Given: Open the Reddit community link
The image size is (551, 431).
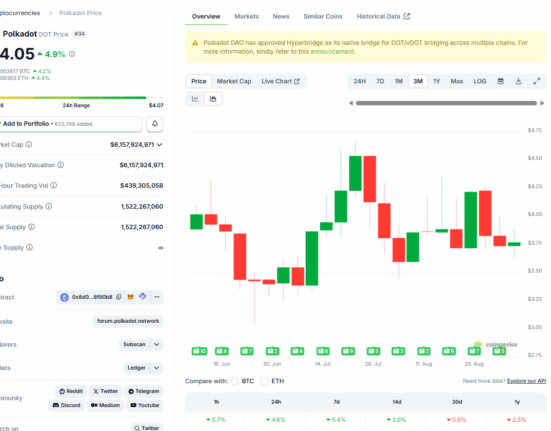Looking at the screenshot, I should [x=71, y=391].
